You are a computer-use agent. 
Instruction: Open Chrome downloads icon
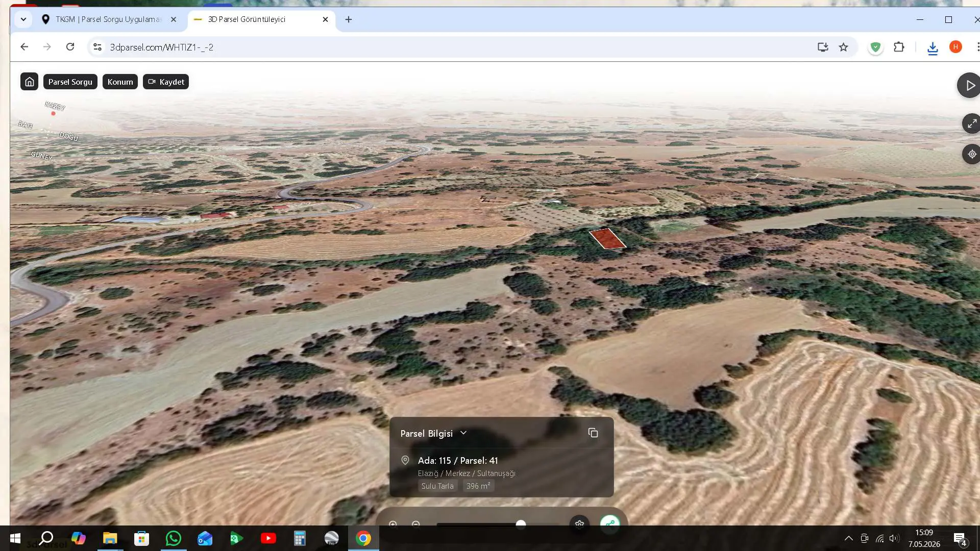933,48
